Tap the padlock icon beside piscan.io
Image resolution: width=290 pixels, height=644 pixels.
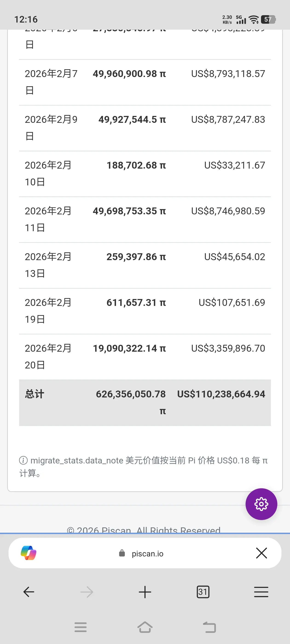[x=122, y=553]
